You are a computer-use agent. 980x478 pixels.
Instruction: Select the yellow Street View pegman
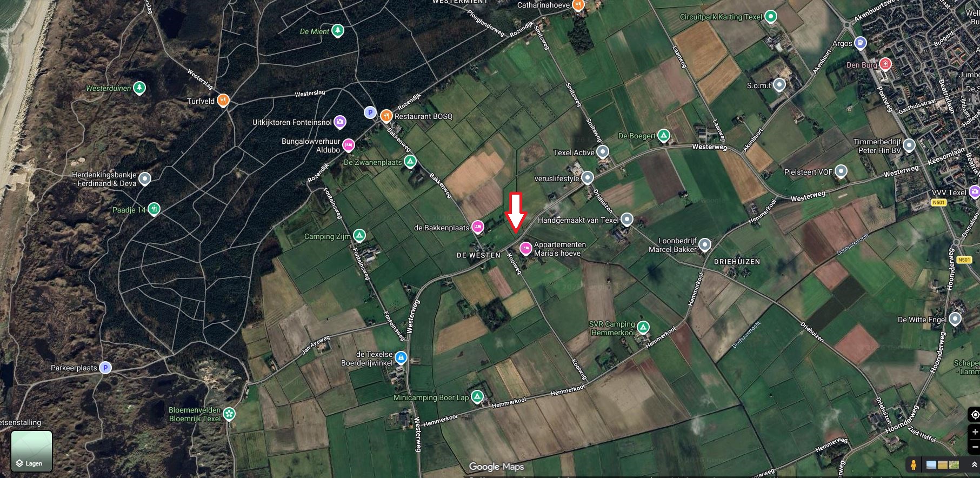(x=914, y=464)
